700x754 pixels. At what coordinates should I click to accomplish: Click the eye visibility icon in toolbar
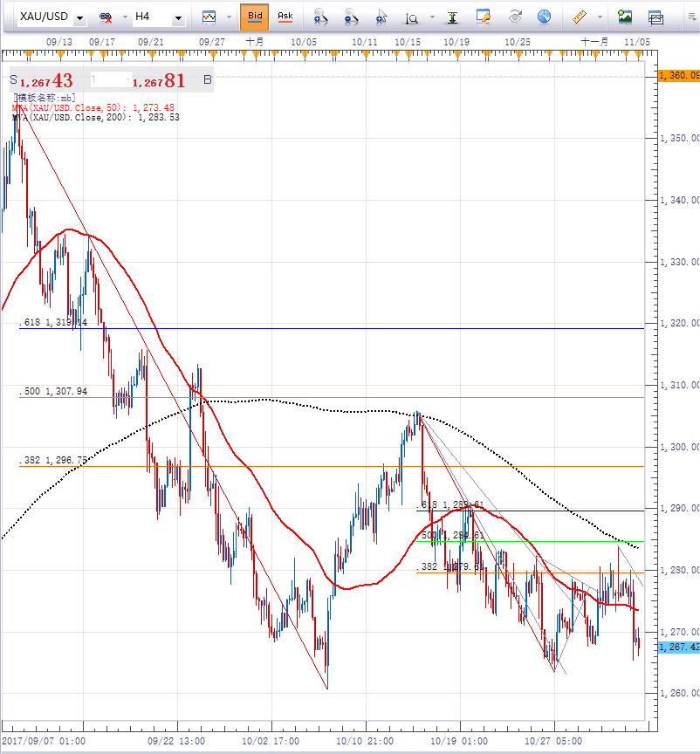pos(515,17)
